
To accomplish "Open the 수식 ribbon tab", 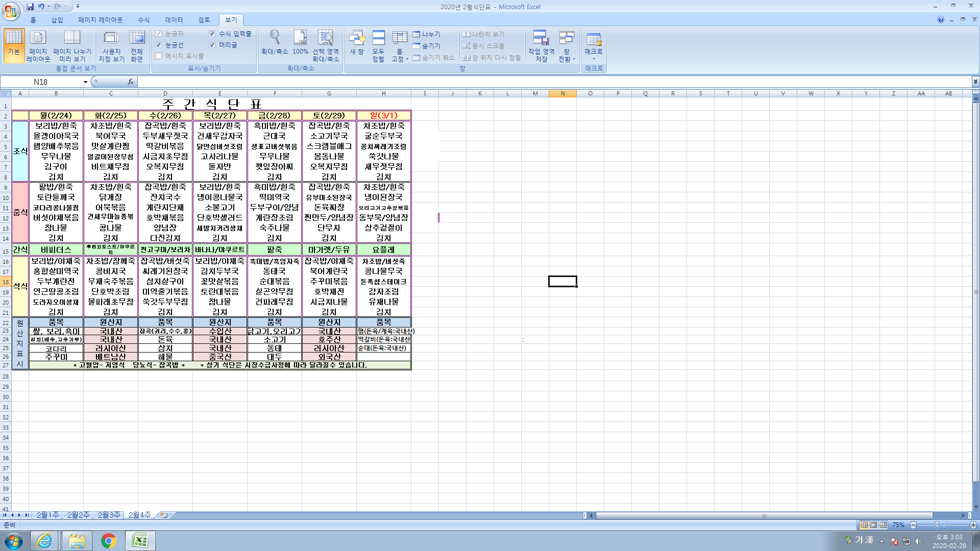I will click(x=143, y=20).
